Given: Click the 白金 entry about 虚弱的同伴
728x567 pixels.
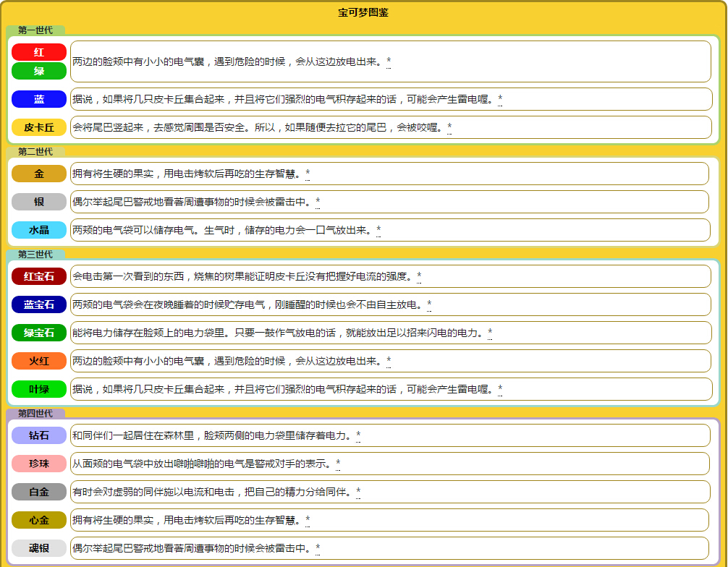Looking at the screenshot, I should [x=213, y=492].
